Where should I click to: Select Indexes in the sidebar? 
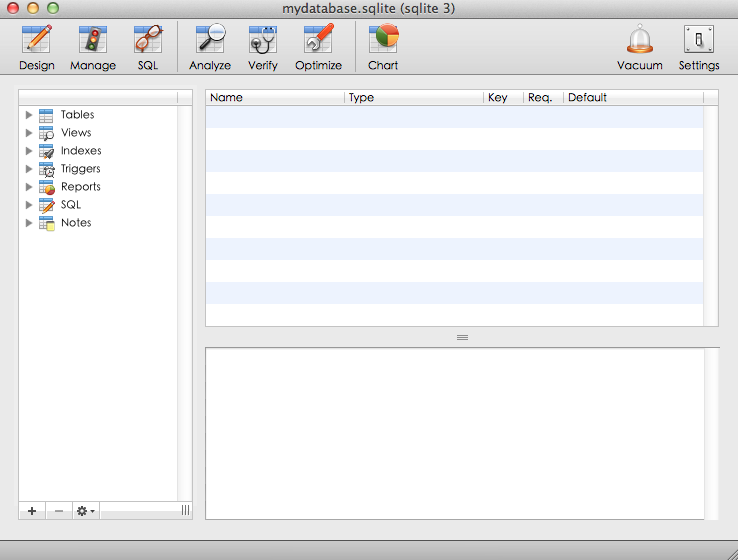point(81,151)
